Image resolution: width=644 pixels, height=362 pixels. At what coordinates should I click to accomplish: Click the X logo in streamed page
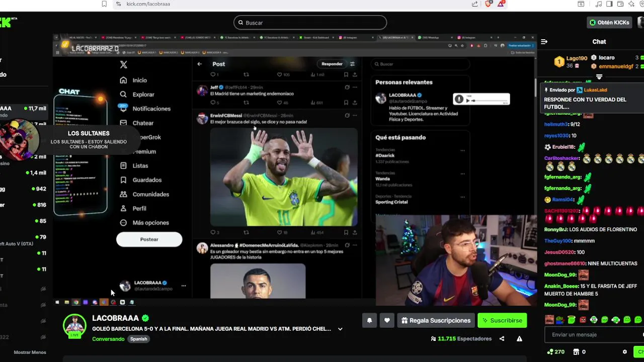point(123,64)
